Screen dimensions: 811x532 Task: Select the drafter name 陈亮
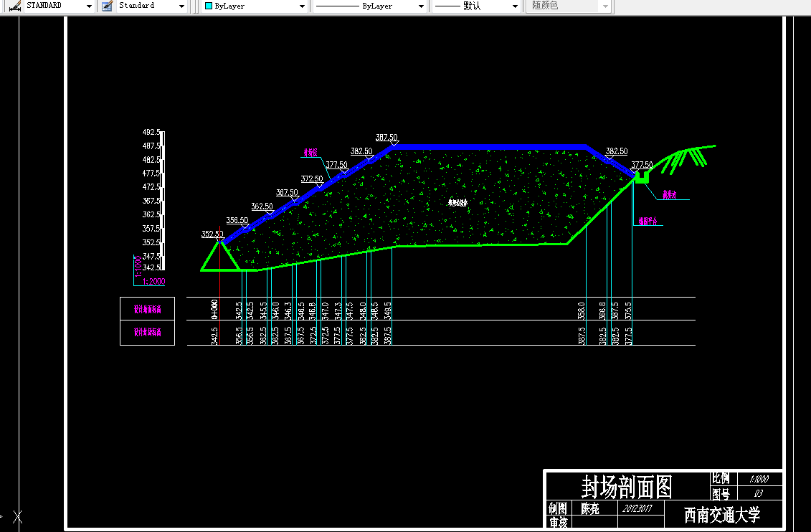[590, 509]
